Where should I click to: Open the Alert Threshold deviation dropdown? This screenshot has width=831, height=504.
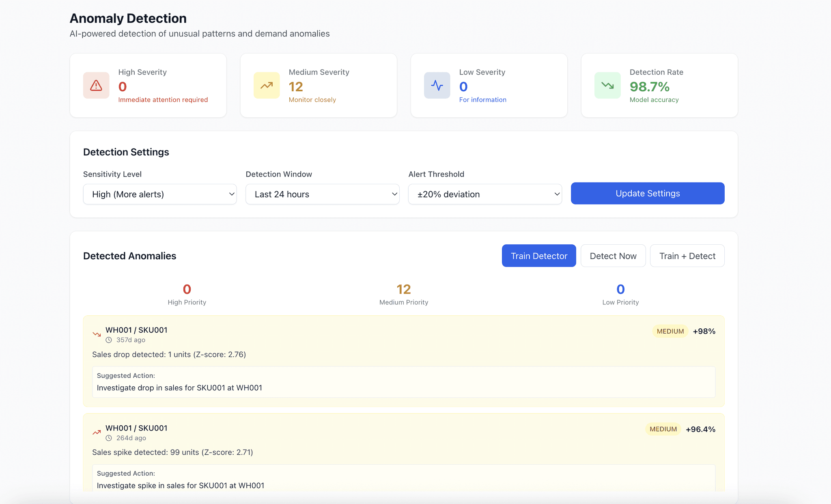pos(485,194)
